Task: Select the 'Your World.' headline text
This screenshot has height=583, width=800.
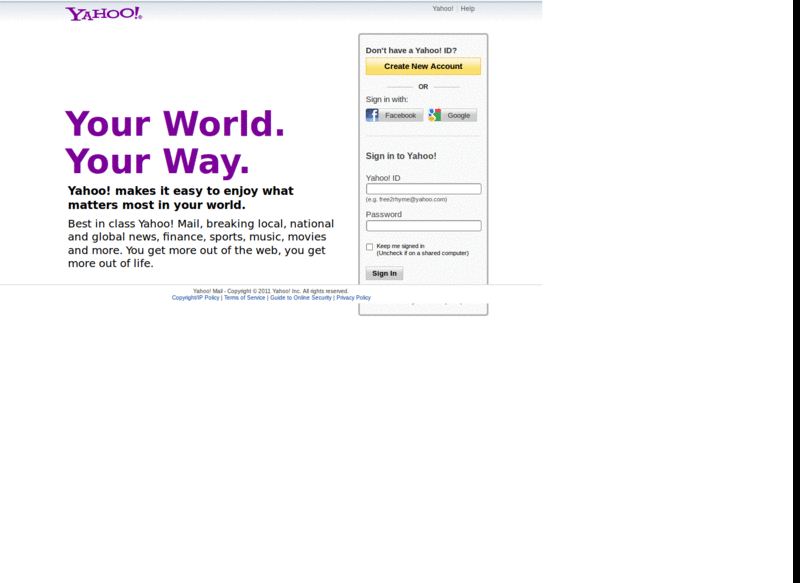Action: [x=175, y=124]
